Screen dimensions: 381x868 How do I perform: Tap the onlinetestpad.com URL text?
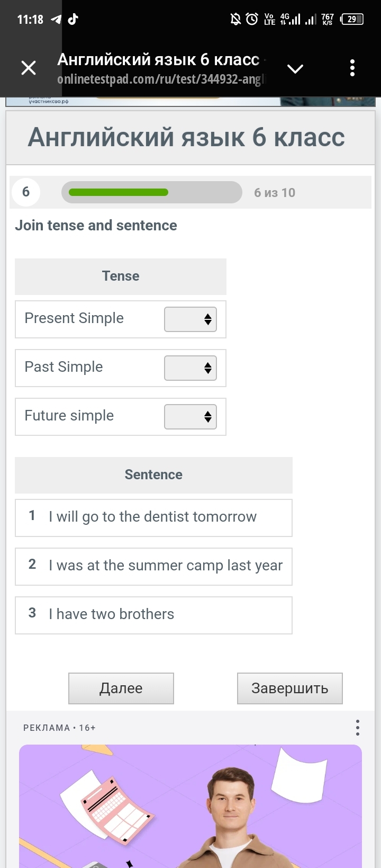[x=161, y=79]
